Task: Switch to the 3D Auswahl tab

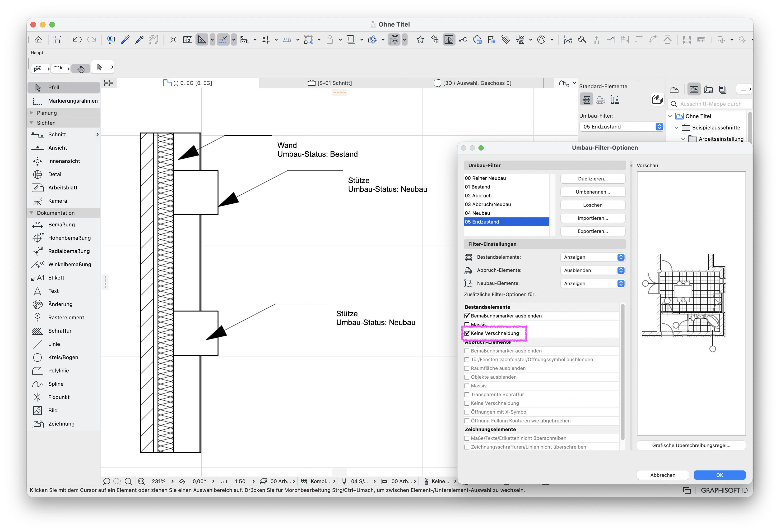Action: 472,83
